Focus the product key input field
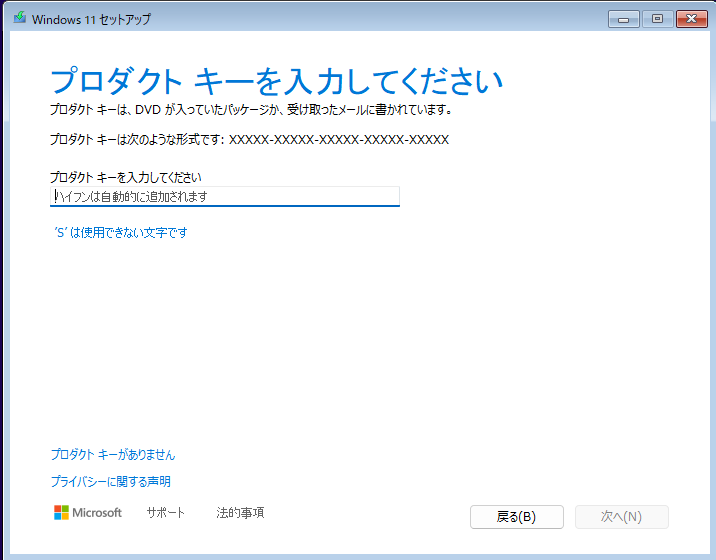The image size is (716, 560). [x=225, y=196]
